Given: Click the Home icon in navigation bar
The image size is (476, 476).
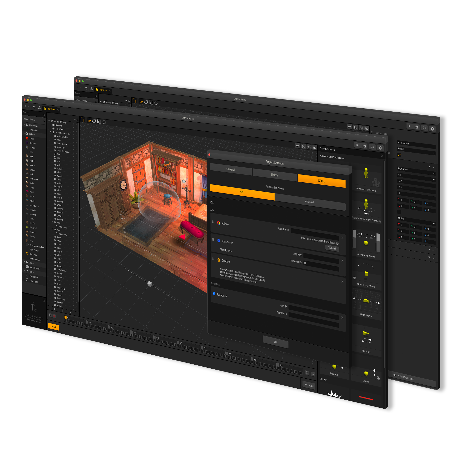Looking at the screenshot, I should pyautogui.click(x=34, y=107).
